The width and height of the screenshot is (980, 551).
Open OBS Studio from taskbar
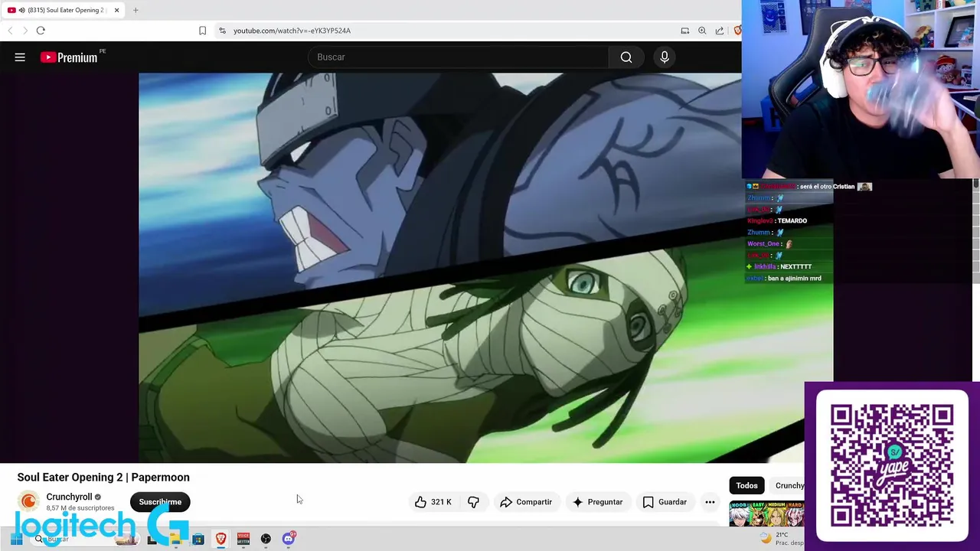point(266,539)
